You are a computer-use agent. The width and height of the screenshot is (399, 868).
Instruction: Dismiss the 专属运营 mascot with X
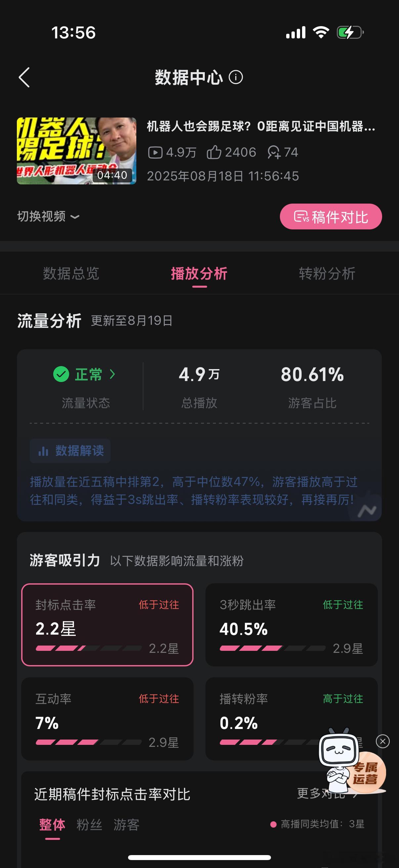click(382, 741)
